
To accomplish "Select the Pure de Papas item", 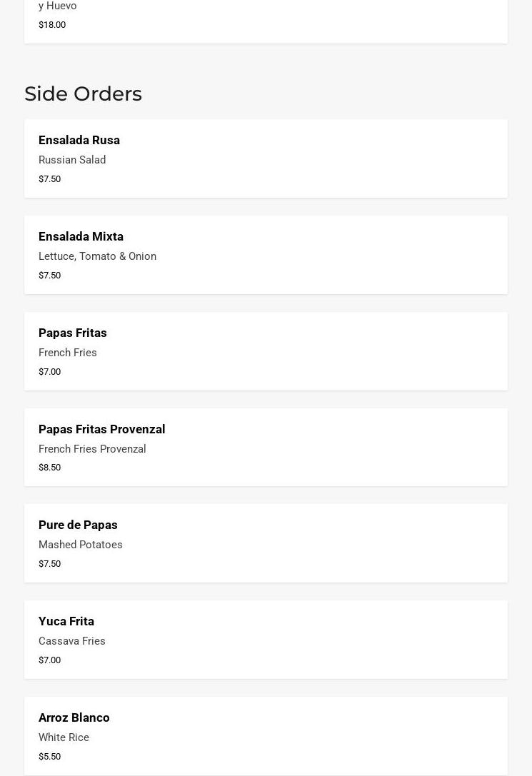I will point(266,543).
